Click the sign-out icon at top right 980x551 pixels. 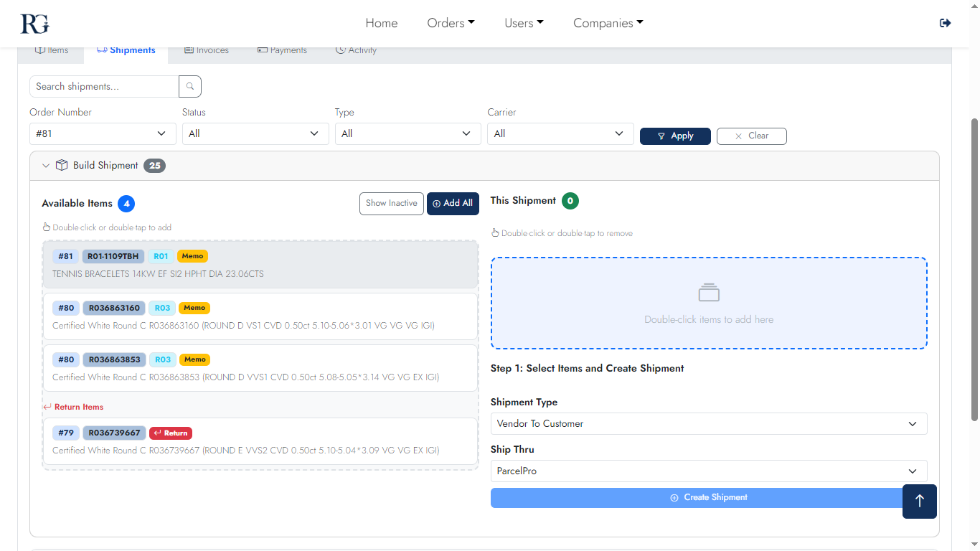945,23
